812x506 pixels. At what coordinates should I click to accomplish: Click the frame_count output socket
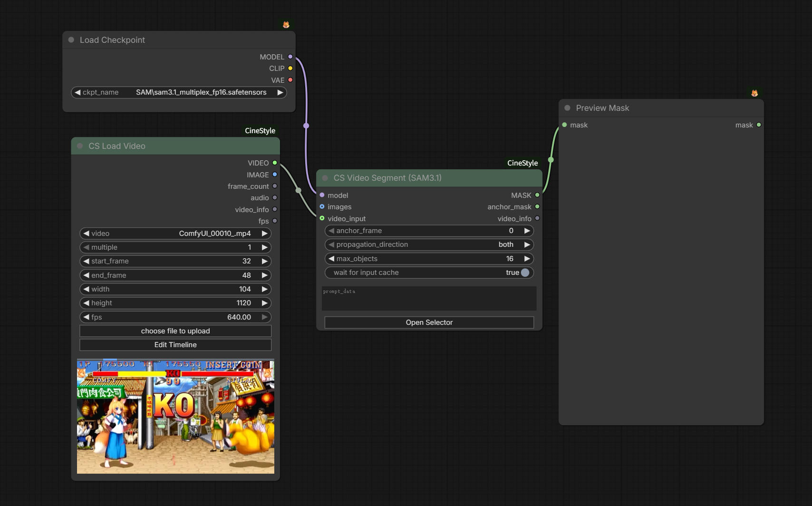click(x=275, y=186)
